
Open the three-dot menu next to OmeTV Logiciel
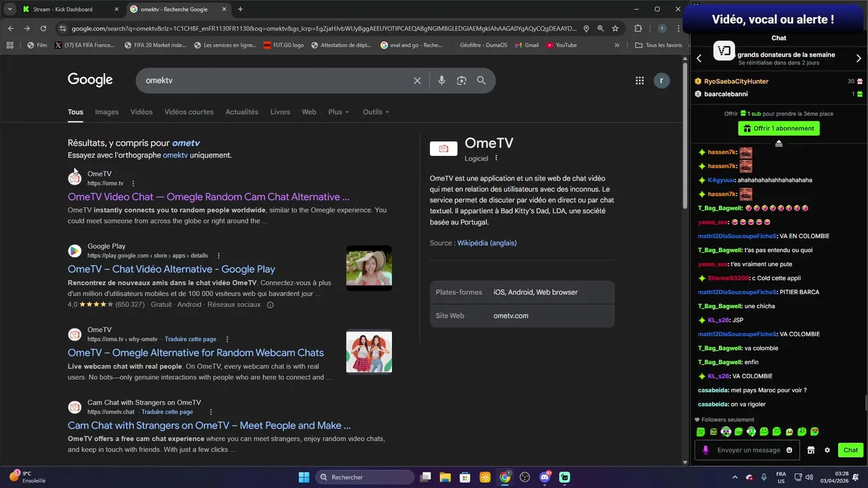pos(496,159)
